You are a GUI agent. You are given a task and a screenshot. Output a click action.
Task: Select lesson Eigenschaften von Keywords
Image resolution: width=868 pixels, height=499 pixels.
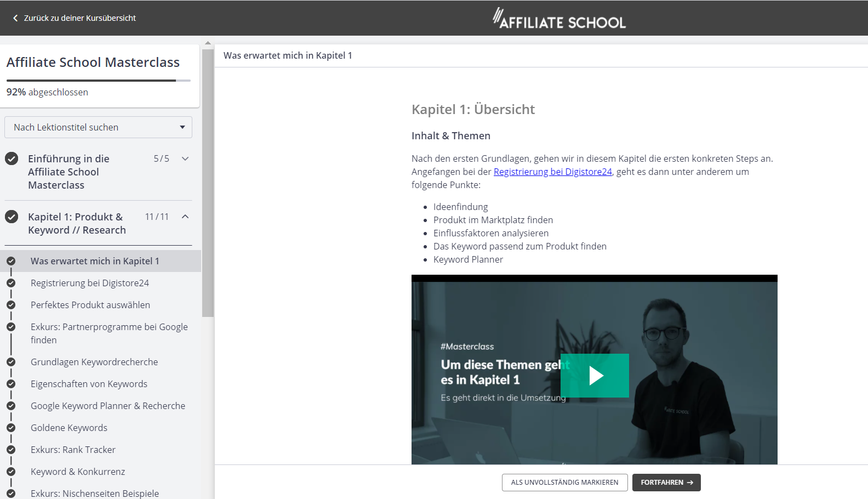pyautogui.click(x=89, y=384)
